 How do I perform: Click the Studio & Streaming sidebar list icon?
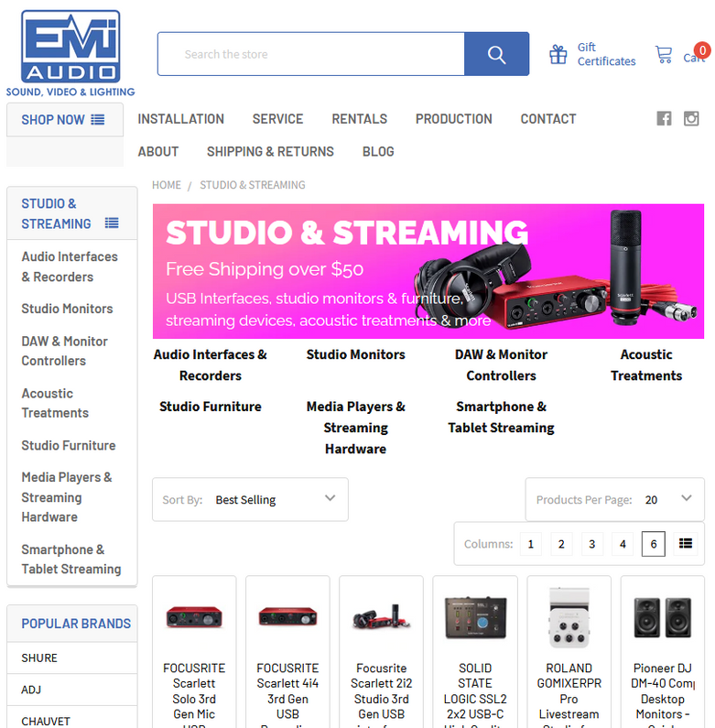point(112,223)
